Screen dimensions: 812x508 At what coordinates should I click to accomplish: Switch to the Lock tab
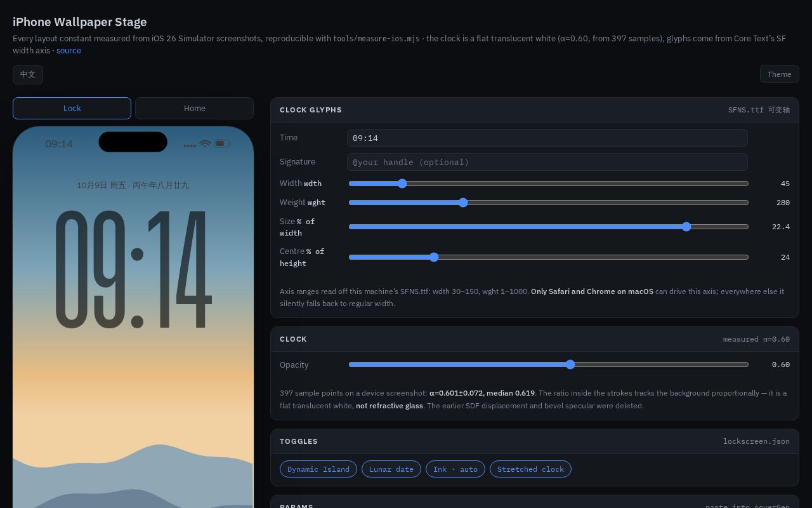(72, 108)
